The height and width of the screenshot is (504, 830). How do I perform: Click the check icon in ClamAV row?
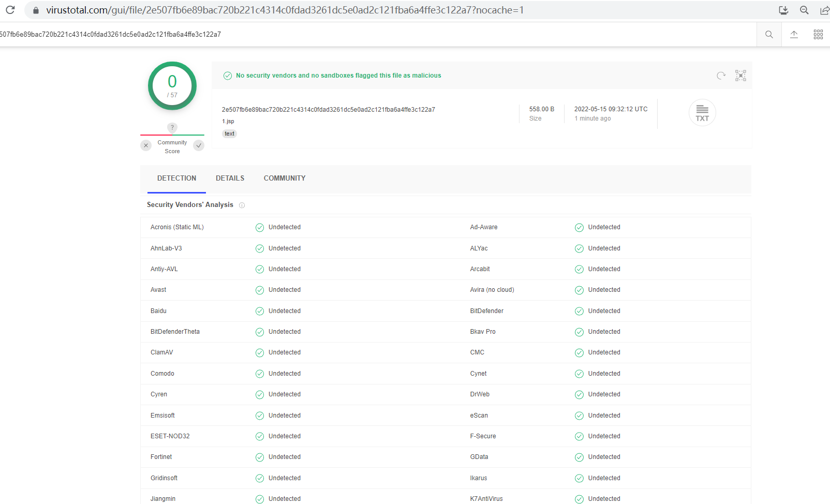click(x=260, y=353)
